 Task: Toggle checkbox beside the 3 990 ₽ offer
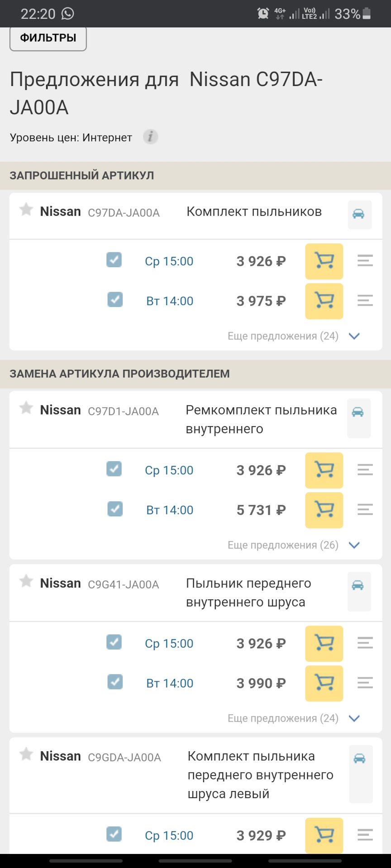115,682
